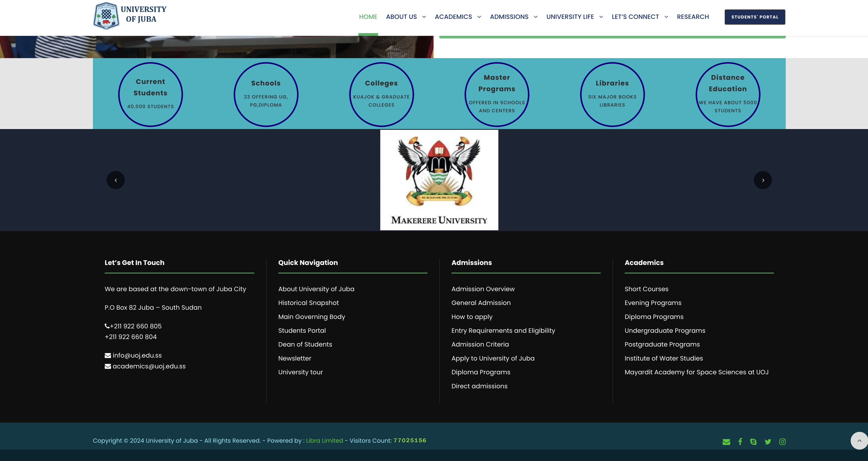Open the Institute of Water Studies link
Viewport: 868px width, 461px height.
[663, 358]
